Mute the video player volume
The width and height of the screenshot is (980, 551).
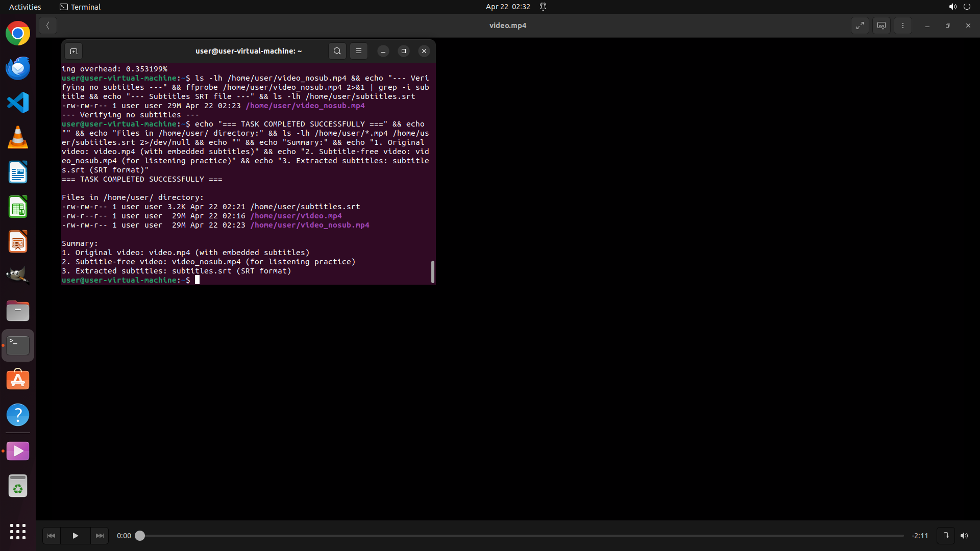(964, 536)
